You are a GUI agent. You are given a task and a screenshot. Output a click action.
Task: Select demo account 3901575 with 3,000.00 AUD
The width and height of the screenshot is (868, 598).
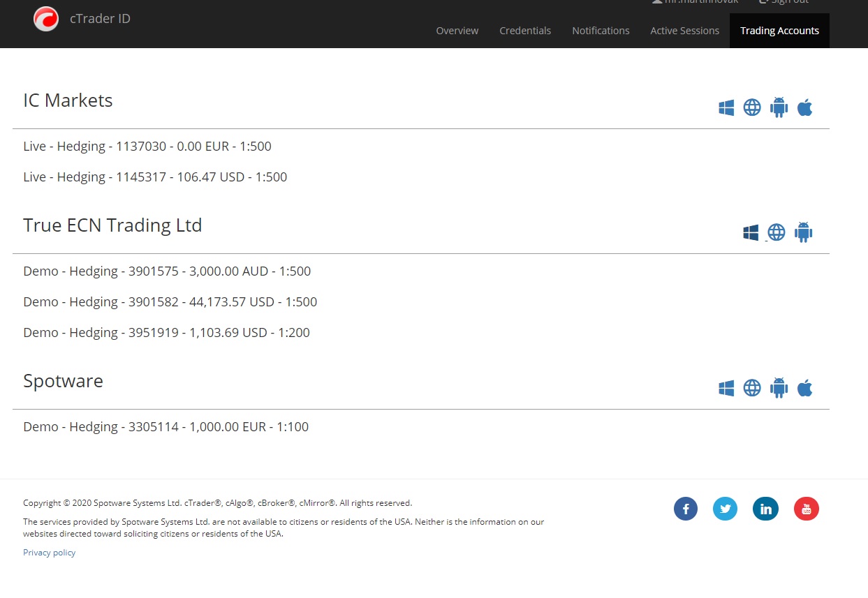coord(167,271)
